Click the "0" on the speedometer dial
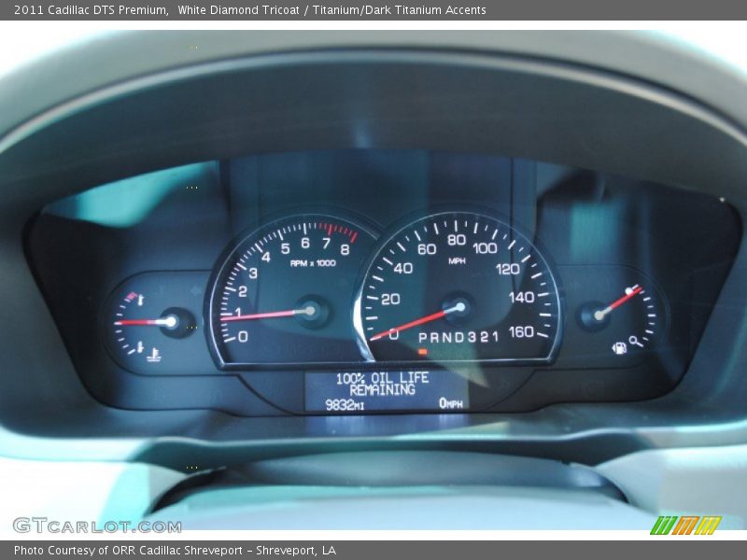The width and height of the screenshot is (747, 560). [393, 334]
